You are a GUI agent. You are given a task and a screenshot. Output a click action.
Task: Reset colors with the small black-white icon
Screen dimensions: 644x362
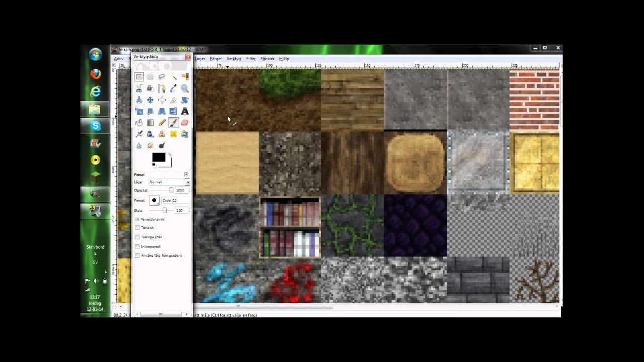154,165
